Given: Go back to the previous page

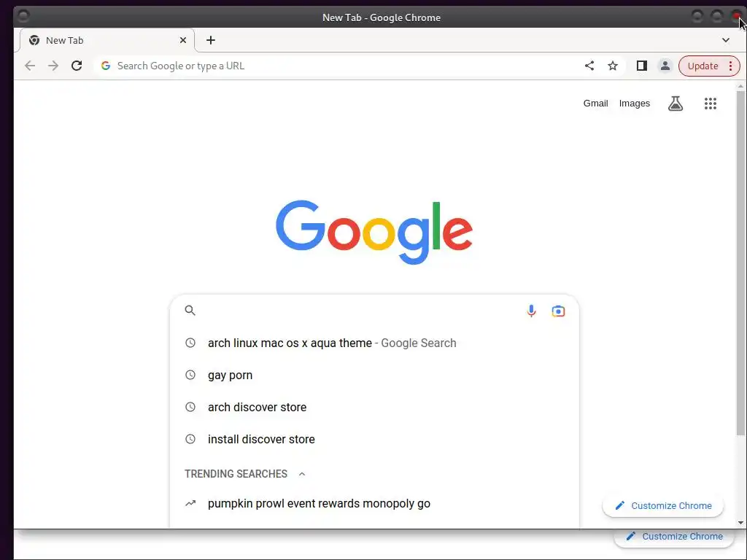Looking at the screenshot, I should (30, 66).
